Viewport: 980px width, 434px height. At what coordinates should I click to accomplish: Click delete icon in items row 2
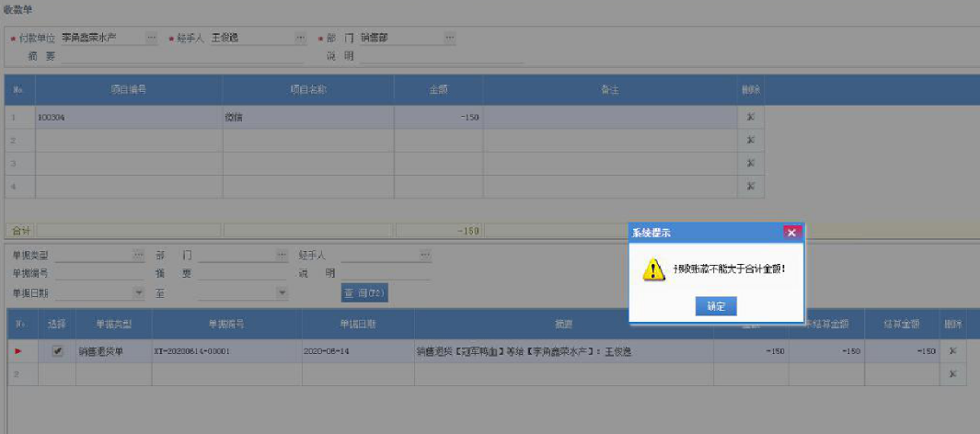751,141
